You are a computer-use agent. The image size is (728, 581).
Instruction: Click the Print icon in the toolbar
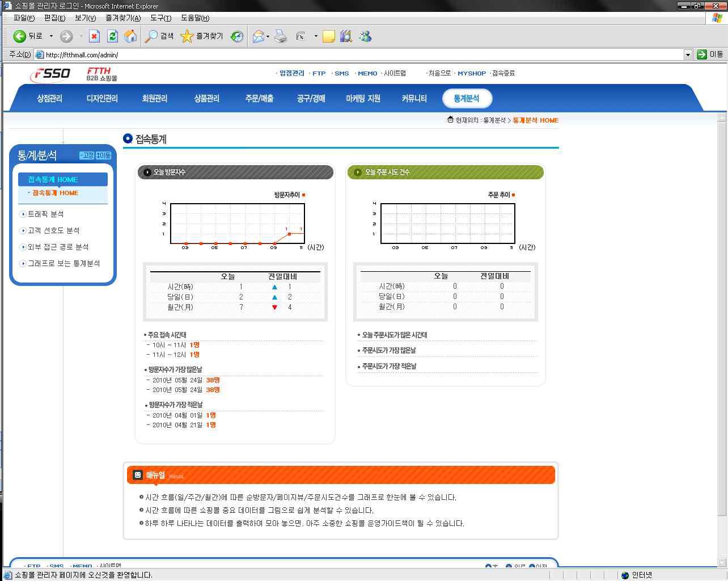(281, 36)
